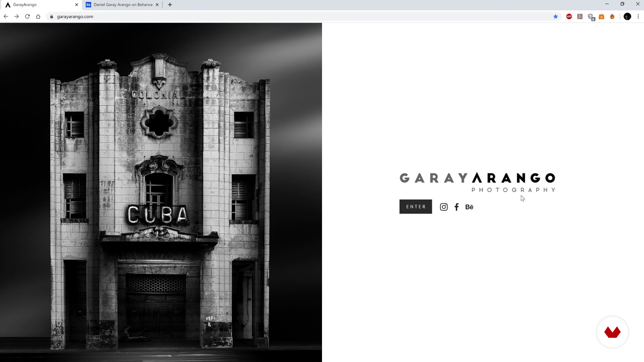Open the Instagram profile icon

pos(444,207)
